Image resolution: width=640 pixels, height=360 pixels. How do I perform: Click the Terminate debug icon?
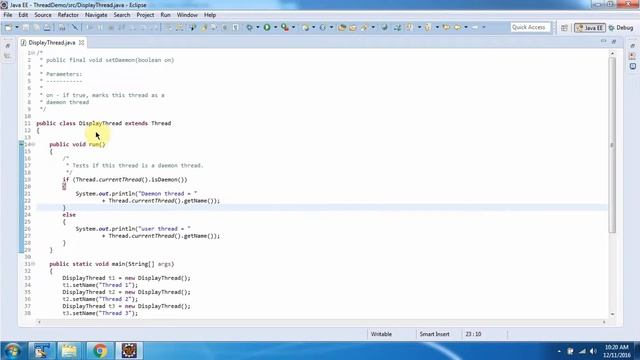coord(111,27)
